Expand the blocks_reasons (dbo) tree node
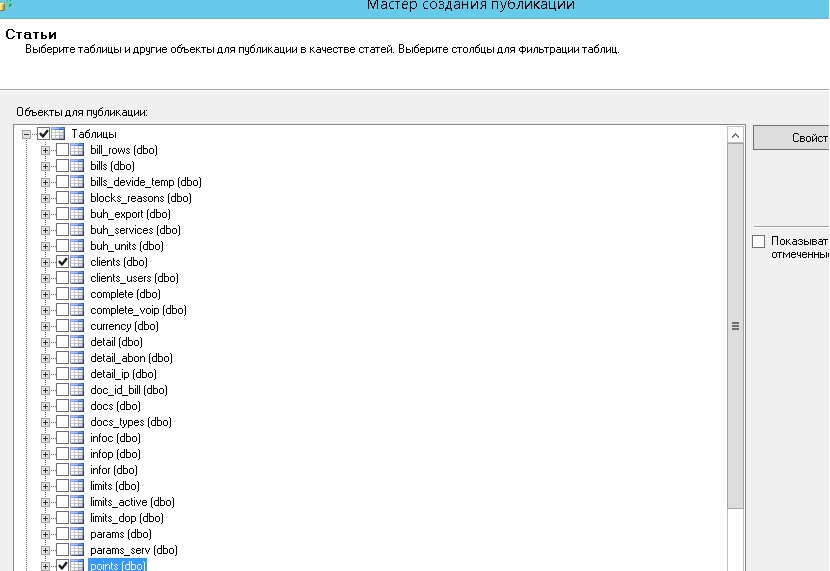Screen dimensions: 830x571 pos(45,198)
